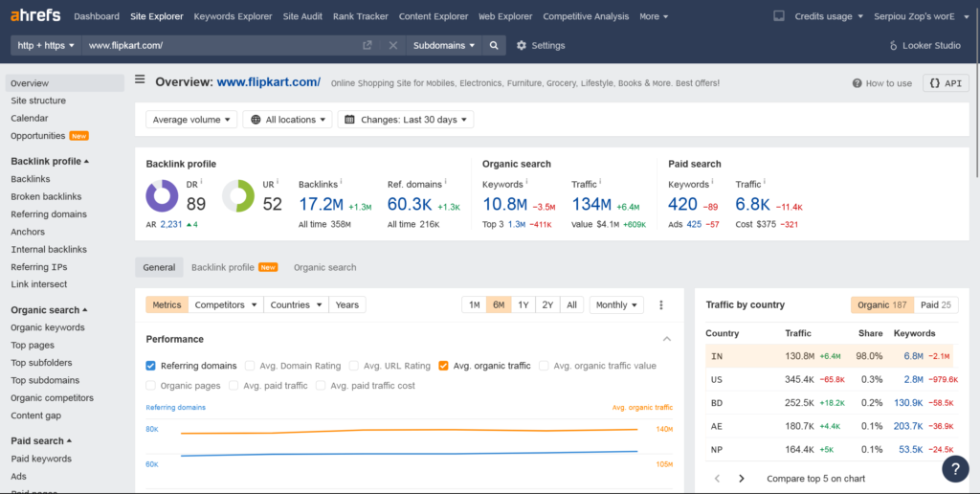980x494 pixels.
Task: Click the monitor icon near Credits usage
Action: pyautogui.click(x=779, y=16)
